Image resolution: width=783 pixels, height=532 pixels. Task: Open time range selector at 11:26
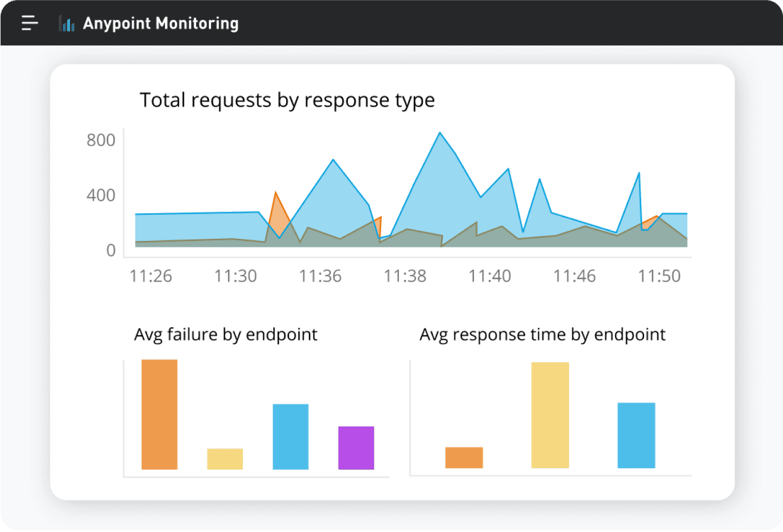click(x=151, y=275)
